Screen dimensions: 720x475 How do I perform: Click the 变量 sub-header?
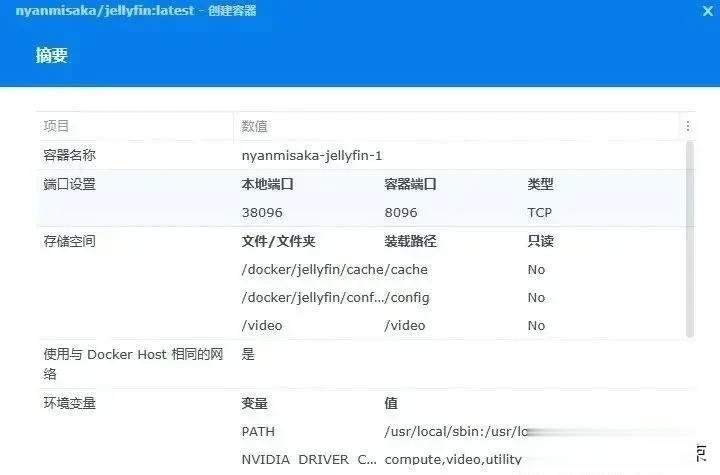pos(254,403)
